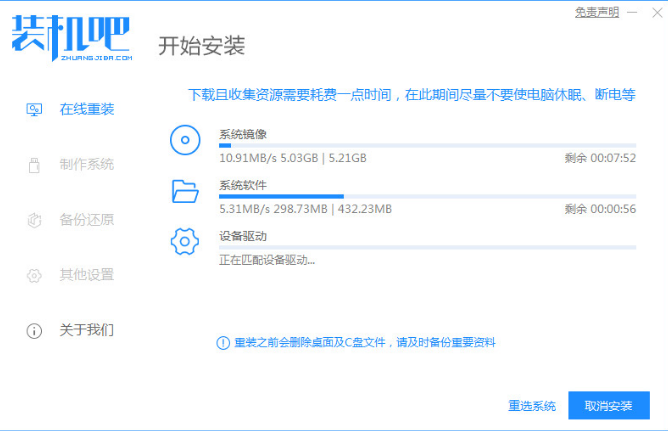
Task: Minimize the installer window
Action: (631, 12)
